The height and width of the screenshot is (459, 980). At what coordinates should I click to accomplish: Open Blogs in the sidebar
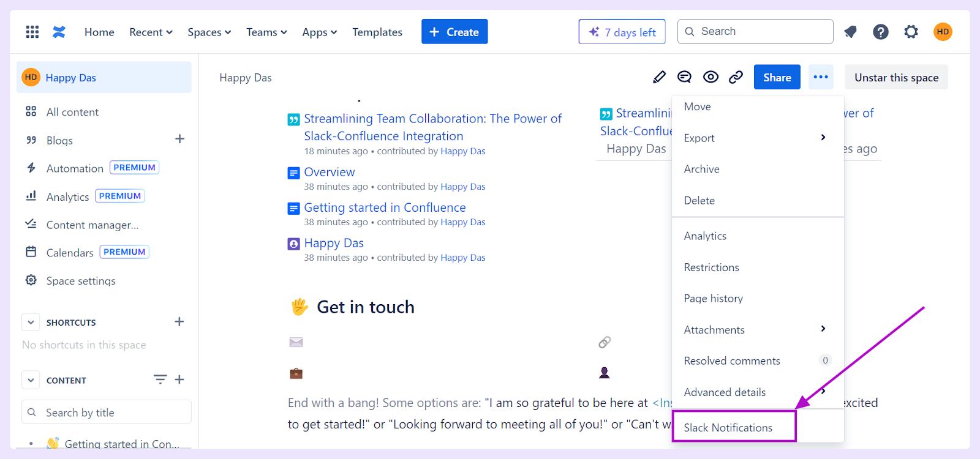click(x=59, y=140)
